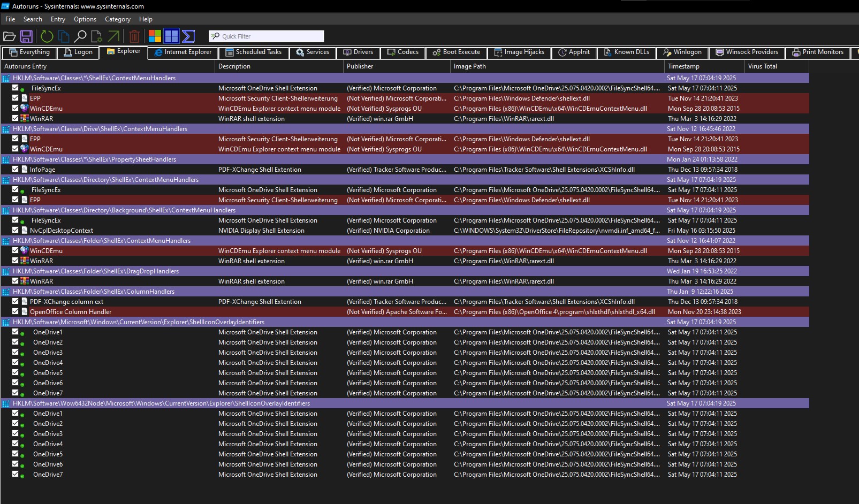Refresh the autoruns scan with green arrow icon

(47, 36)
